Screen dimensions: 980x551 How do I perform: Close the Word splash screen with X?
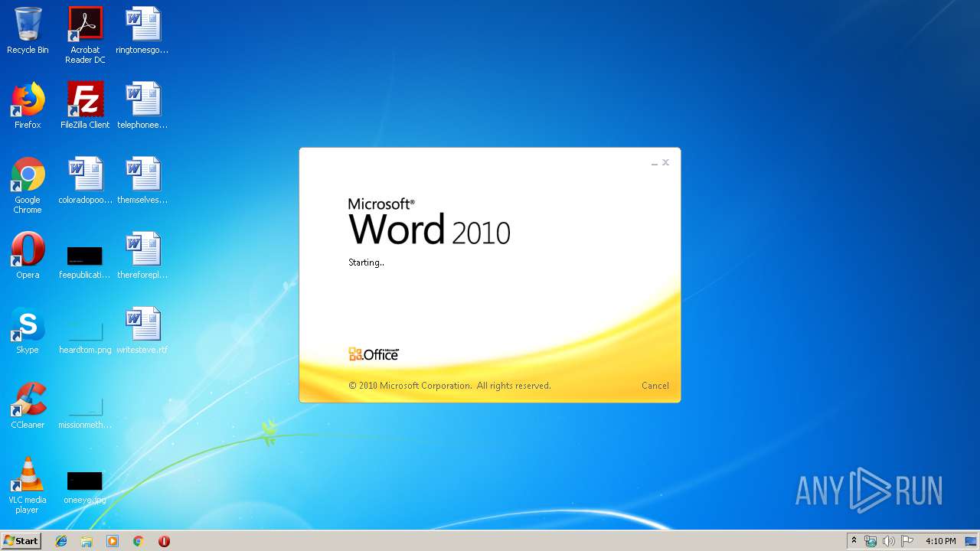pyautogui.click(x=666, y=162)
